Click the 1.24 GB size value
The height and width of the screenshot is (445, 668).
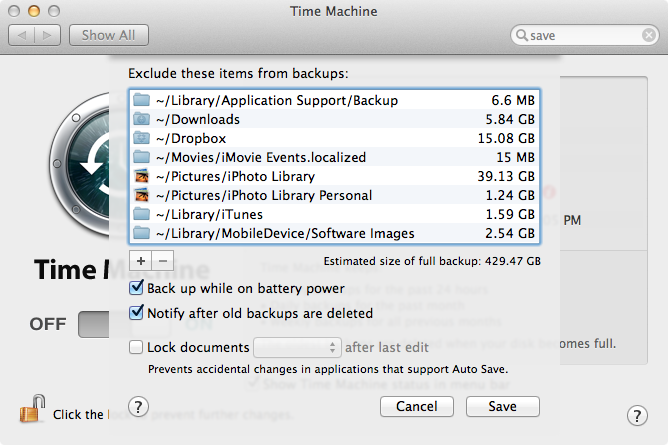pos(510,195)
